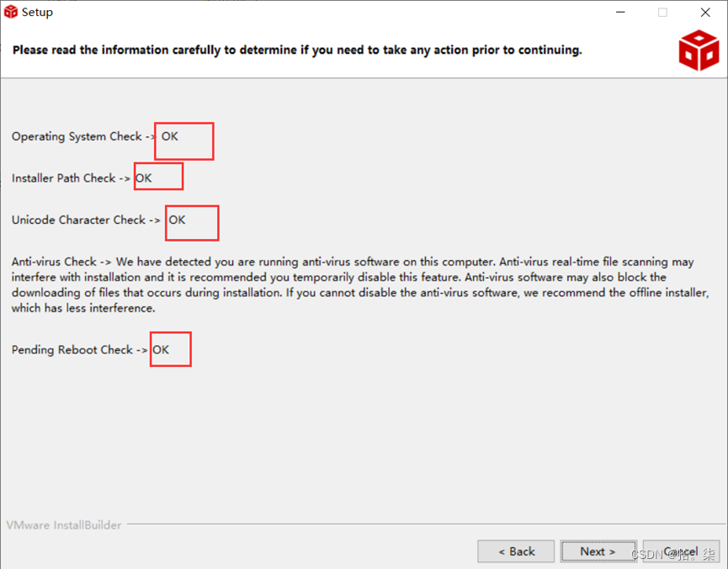
Task: Click the Setup icon in title bar
Action: [11, 12]
